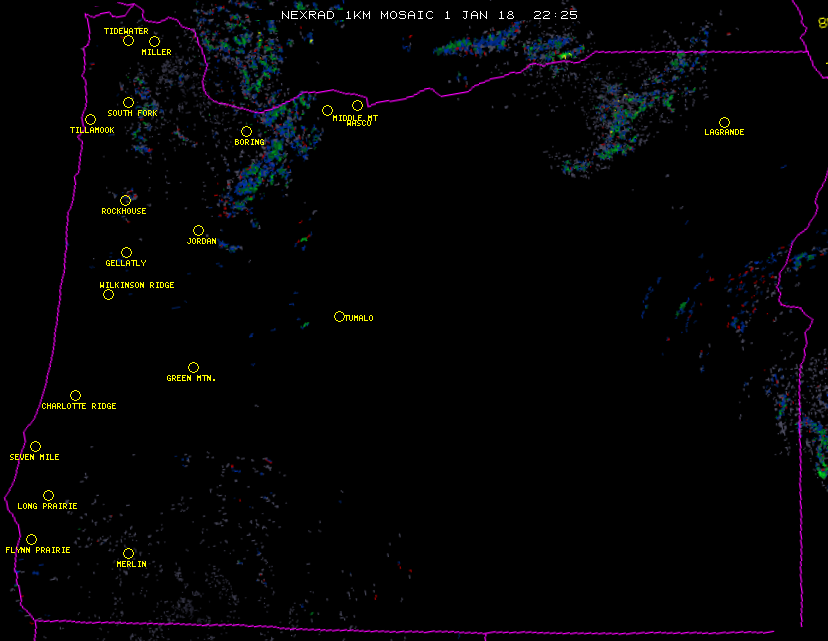Viewport: 828px width, 641px height.
Task: Pick the South Fork station marker
Action: (x=128, y=102)
